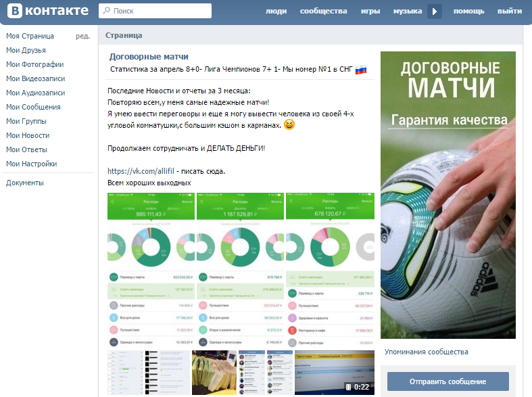532x397 pixels.
Task: Open Мои Видеозаписи
Action: pyautogui.click(x=36, y=78)
